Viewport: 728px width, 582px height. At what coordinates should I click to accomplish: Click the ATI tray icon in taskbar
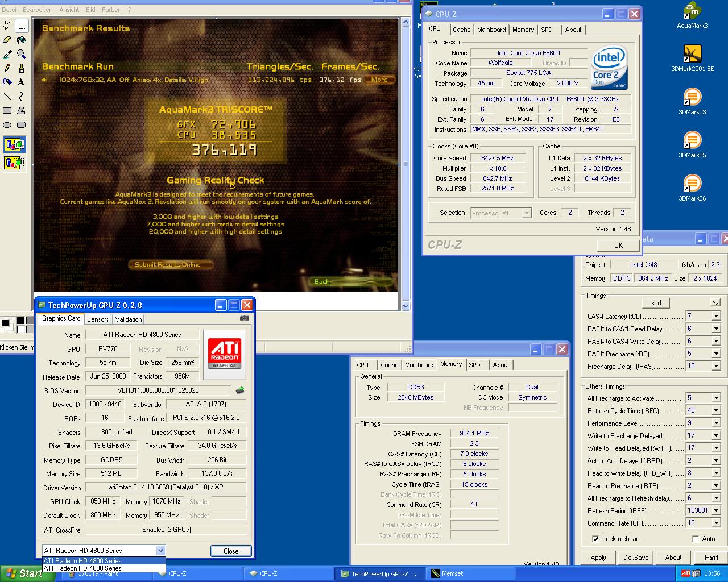[x=686, y=573]
